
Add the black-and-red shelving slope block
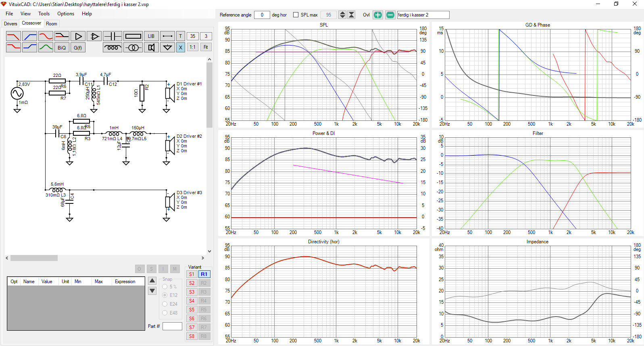tap(62, 36)
